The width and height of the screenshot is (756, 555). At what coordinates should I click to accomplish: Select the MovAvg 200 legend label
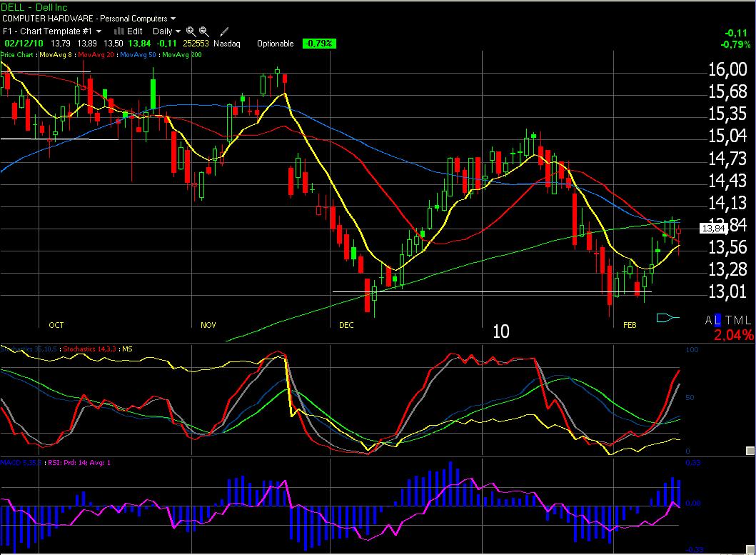(x=182, y=54)
